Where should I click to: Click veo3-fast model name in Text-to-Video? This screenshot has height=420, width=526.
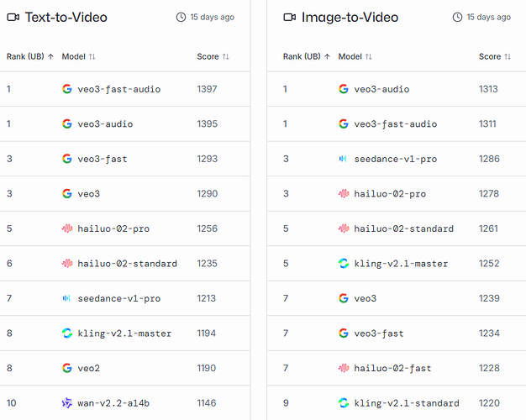103,159
